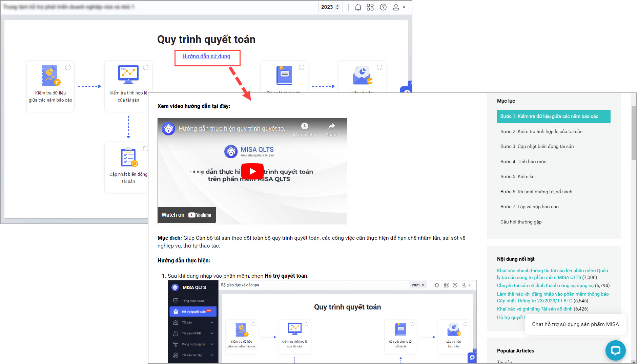Click 'Chat hỗ trợ sử dụng sản phẩm MISA' tooltip
637x364 pixels.
coord(575,324)
